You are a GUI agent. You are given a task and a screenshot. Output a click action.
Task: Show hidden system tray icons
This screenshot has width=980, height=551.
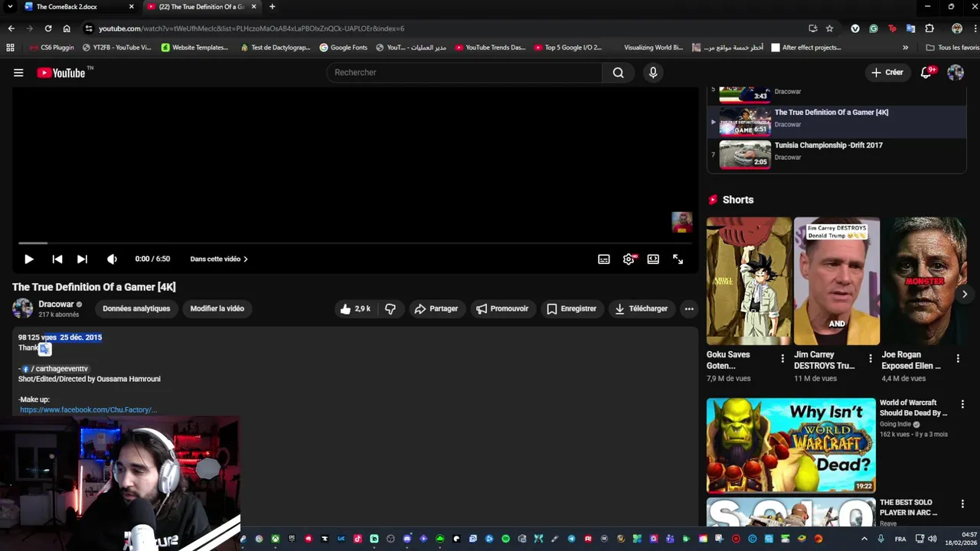tap(864, 539)
